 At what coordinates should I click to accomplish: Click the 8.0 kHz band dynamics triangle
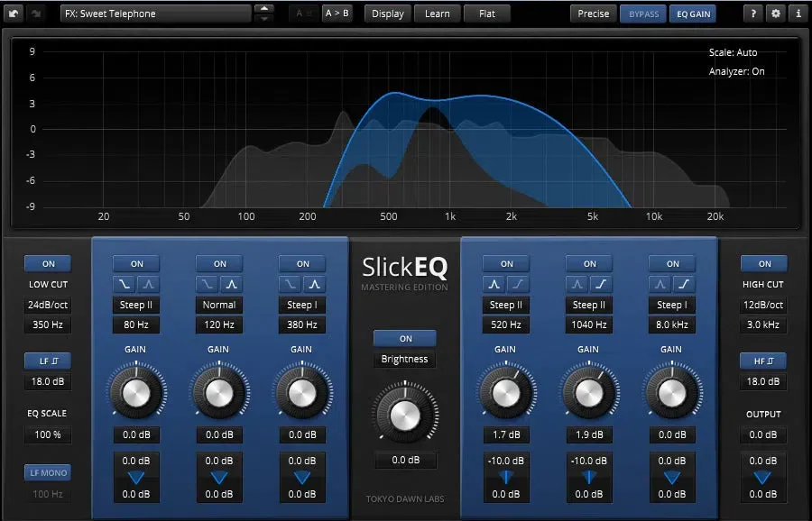pos(671,478)
